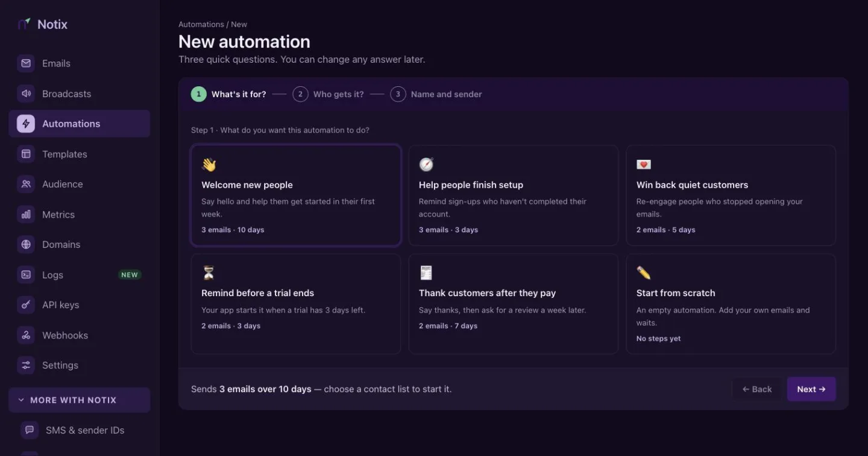Click the pencil emoji icon
Screen dimensions: 868x456
click(x=644, y=273)
